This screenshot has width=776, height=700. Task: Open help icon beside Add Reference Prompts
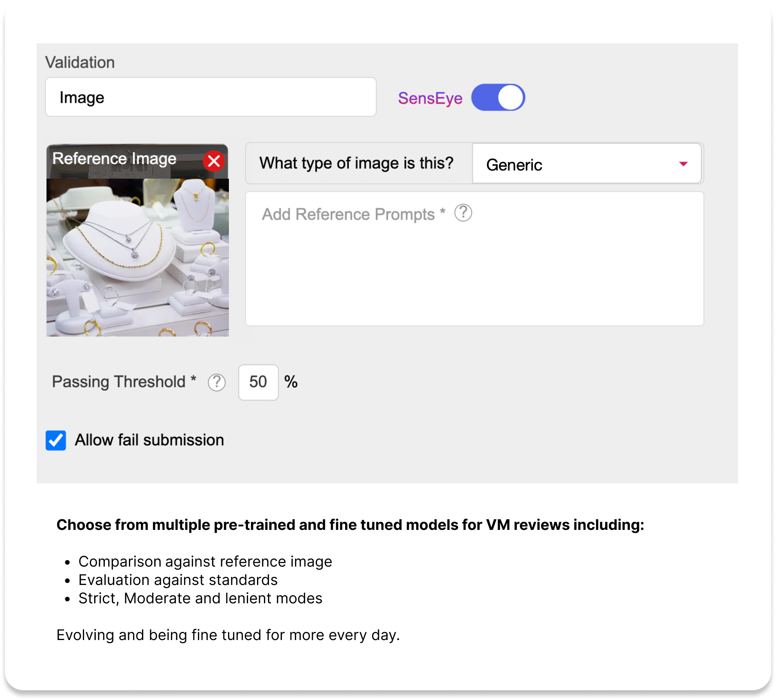click(463, 213)
